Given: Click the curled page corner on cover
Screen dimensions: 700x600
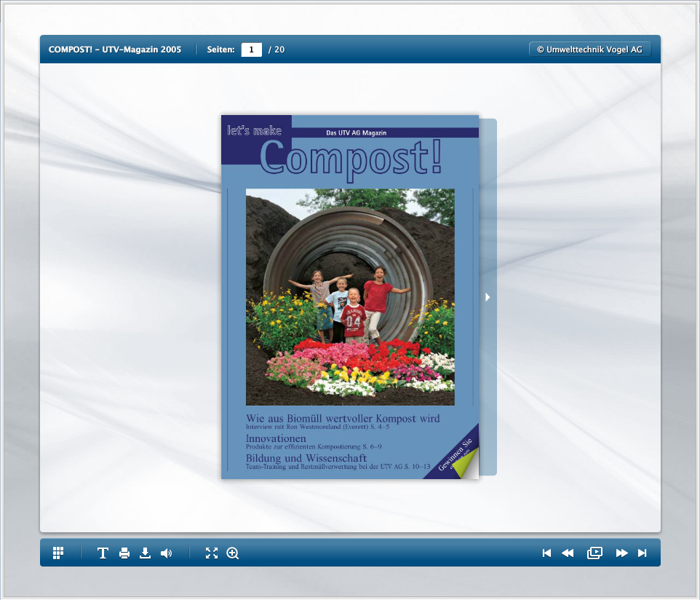Looking at the screenshot, I should pyautogui.click(x=466, y=465).
